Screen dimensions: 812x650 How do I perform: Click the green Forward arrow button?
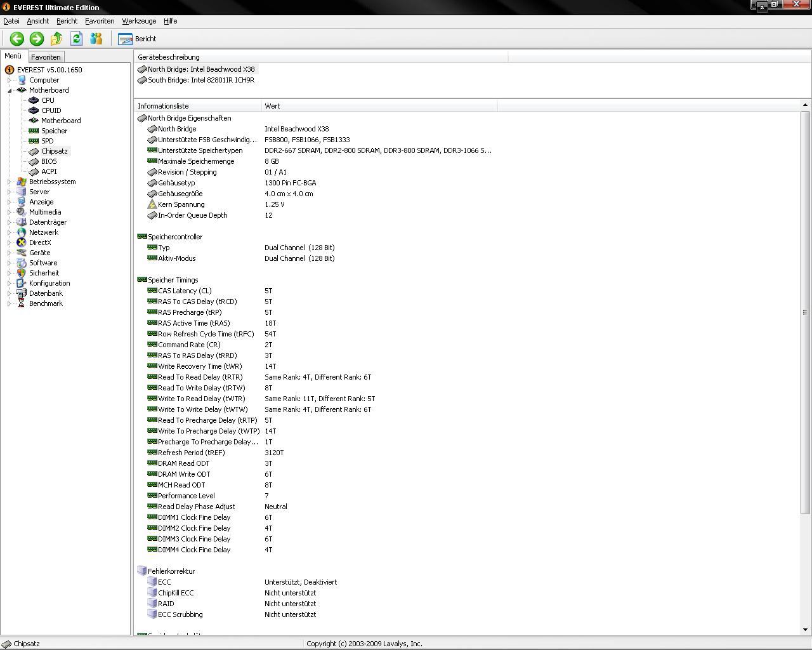(37, 39)
